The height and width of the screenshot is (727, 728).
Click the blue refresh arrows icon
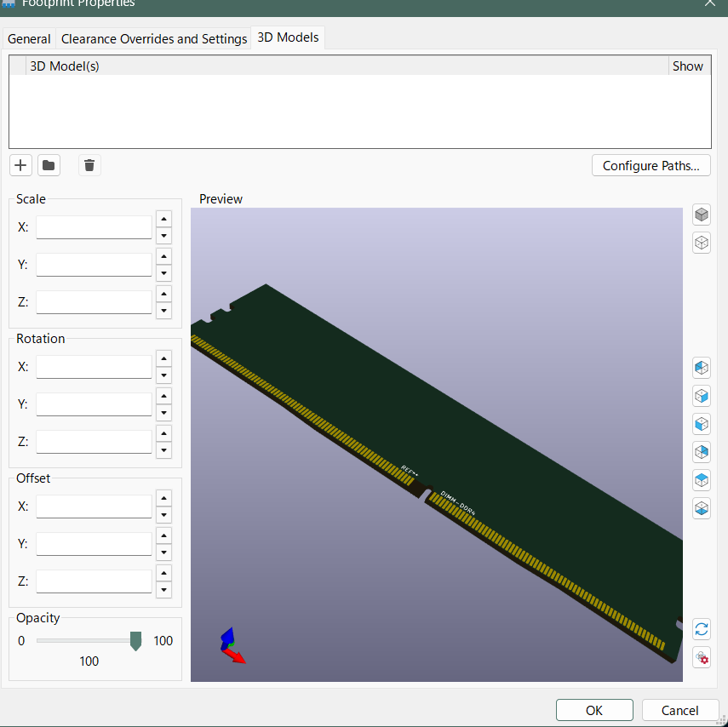click(702, 629)
